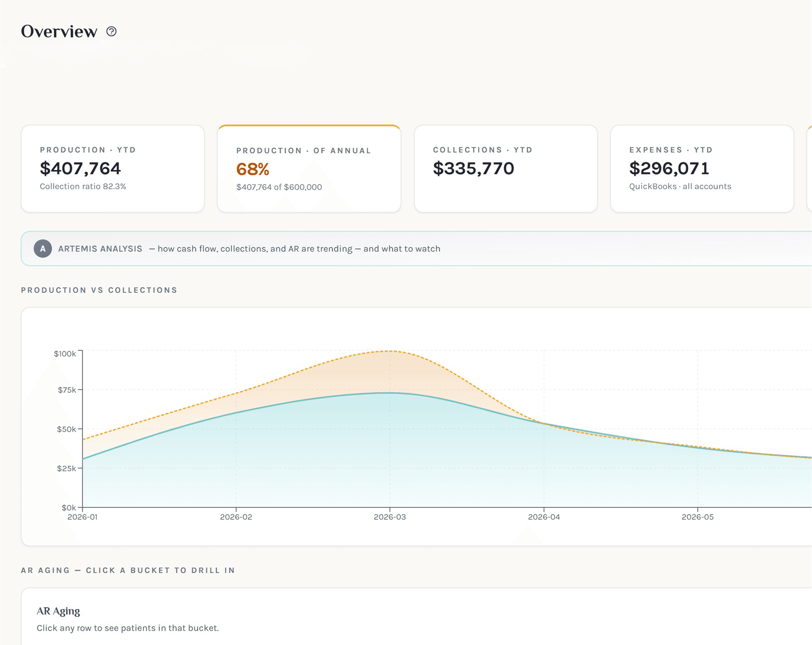The width and height of the screenshot is (812, 645).
Task: Open the Production · Of Annual card
Action: [309, 169]
